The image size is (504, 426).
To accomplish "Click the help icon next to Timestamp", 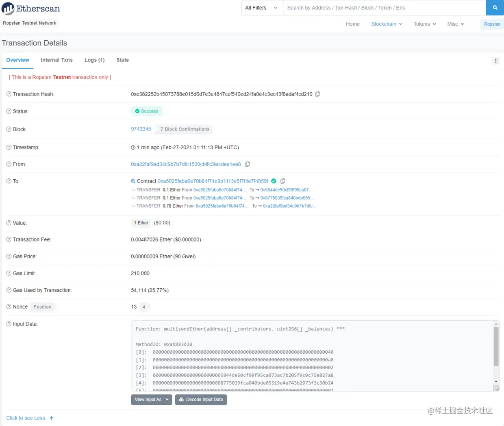I will (9, 147).
